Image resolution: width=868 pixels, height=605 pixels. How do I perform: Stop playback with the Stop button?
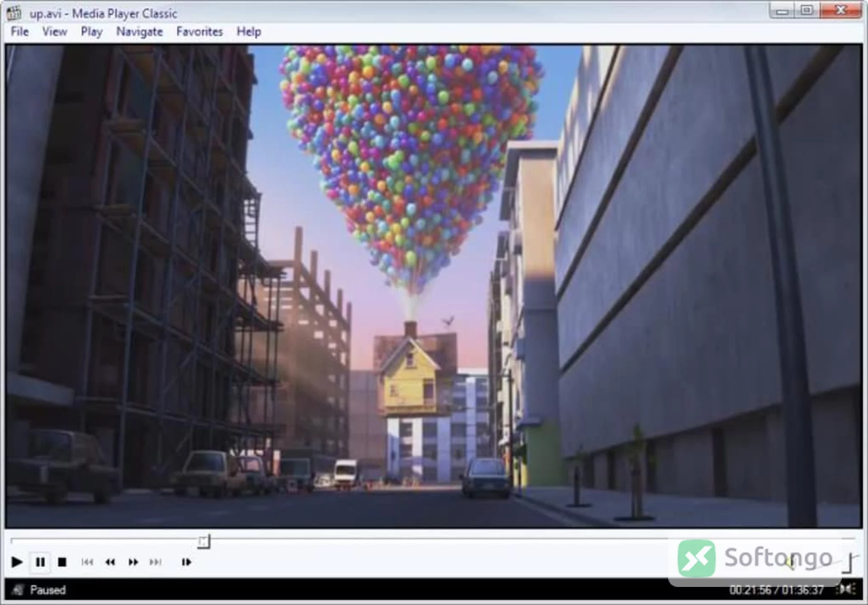(x=62, y=562)
